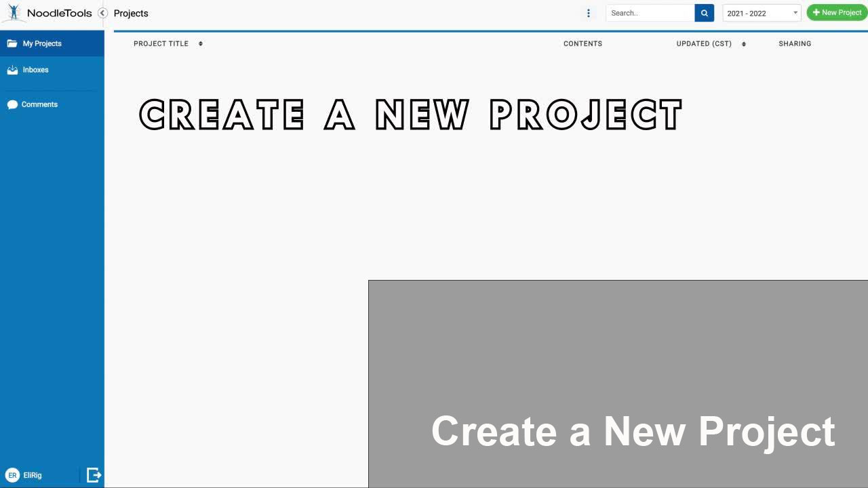Click the log out icon
Viewport: 868px width, 488px height.
(94, 475)
